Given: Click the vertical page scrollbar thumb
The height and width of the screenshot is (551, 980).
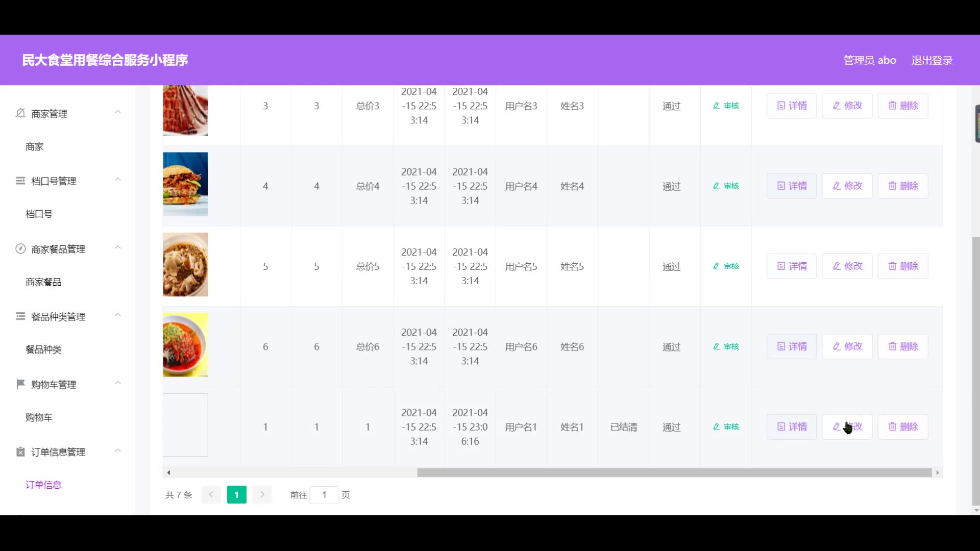Looking at the screenshot, I should pyautogui.click(x=976, y=371).
